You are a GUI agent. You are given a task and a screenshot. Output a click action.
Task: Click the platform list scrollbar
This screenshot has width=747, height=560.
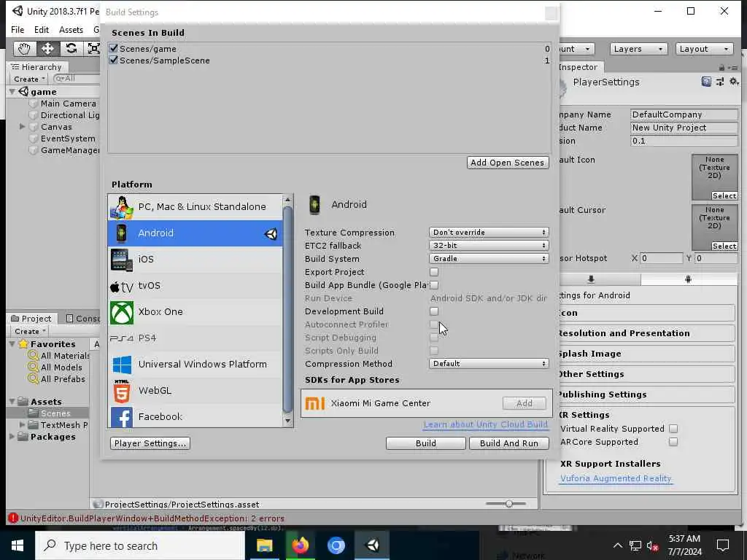287,309
